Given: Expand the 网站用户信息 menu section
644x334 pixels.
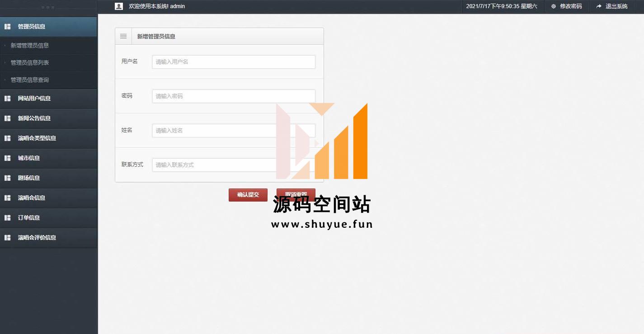Looking at the screenshot, I should coord(48,99).
